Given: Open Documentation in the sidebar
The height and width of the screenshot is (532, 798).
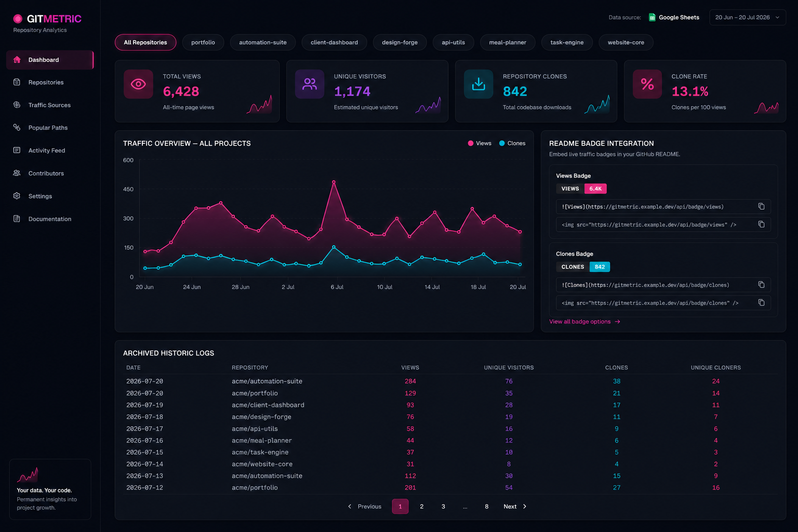Looking at the screenshot, I should pos(50,219).
